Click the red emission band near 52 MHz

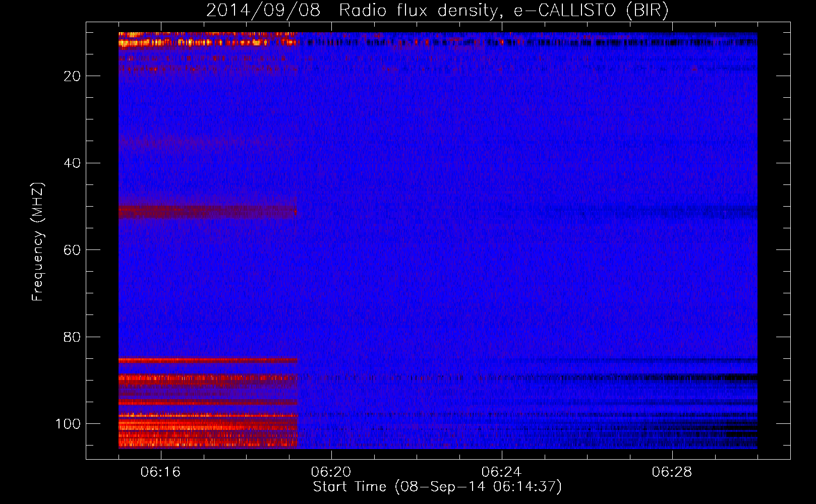(x=208, y=211)
